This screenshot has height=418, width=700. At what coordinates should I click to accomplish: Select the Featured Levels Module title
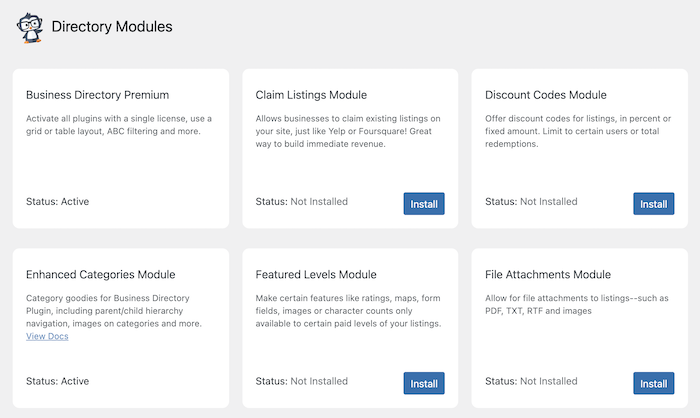click(316, 274)
